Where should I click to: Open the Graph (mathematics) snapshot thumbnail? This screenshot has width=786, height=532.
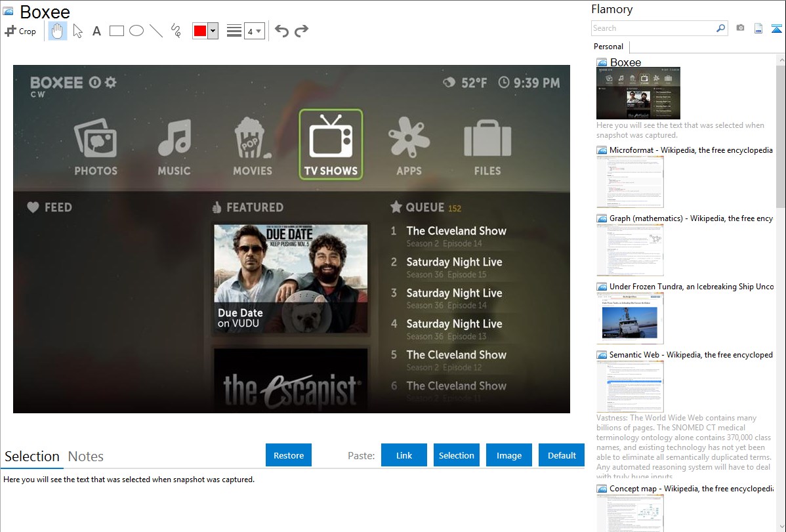[x=630, y=250]
